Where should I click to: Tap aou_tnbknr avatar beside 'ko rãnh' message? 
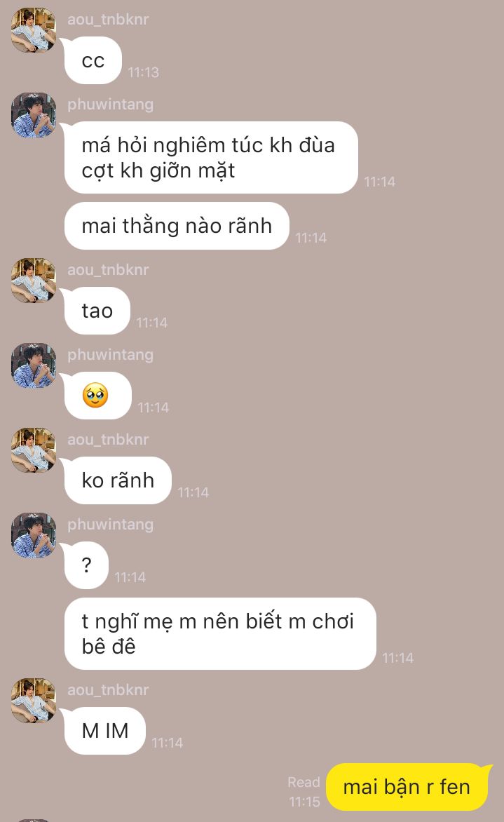(x=34, y=450)
